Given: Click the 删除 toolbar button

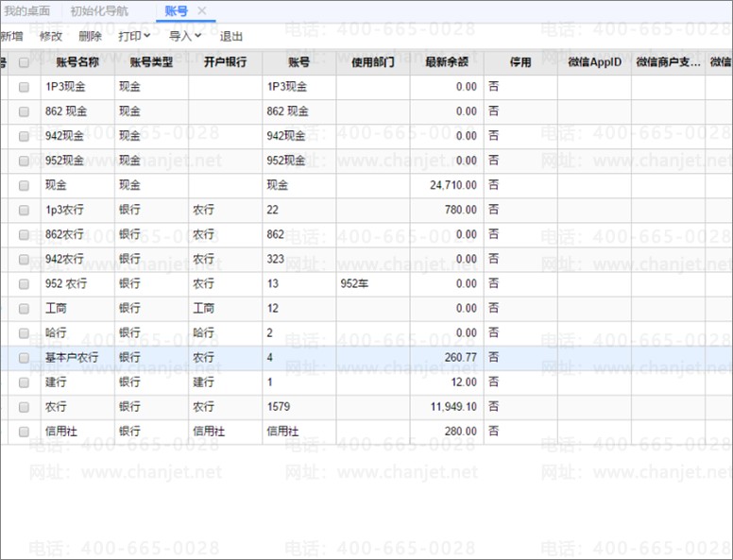Looking at the screenshot, I should point(90,36).
